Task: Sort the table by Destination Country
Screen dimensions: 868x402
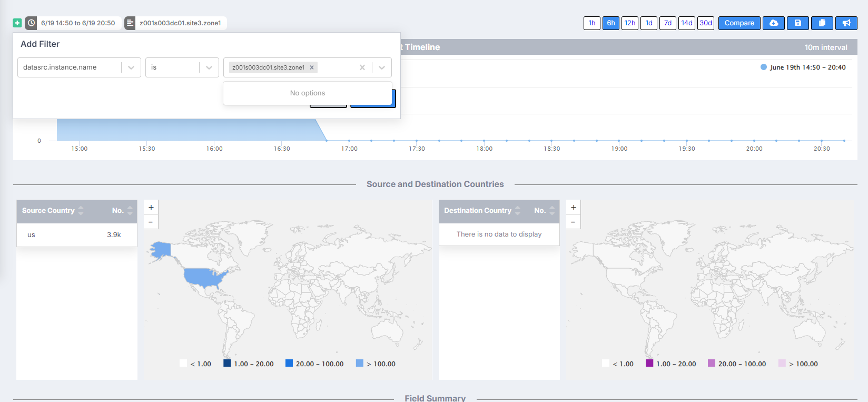Action: pyautogui.click(x=482, y=211)
